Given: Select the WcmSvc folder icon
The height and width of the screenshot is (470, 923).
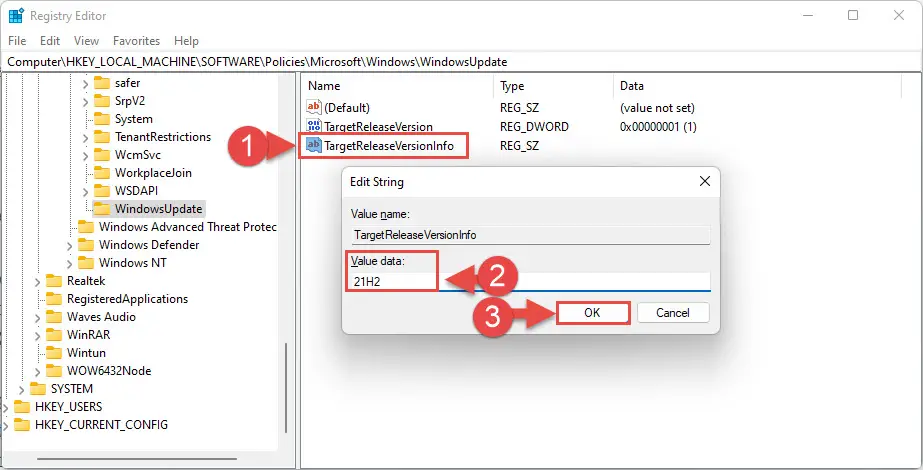Looking at the screenshot, I should coord(102,154).
